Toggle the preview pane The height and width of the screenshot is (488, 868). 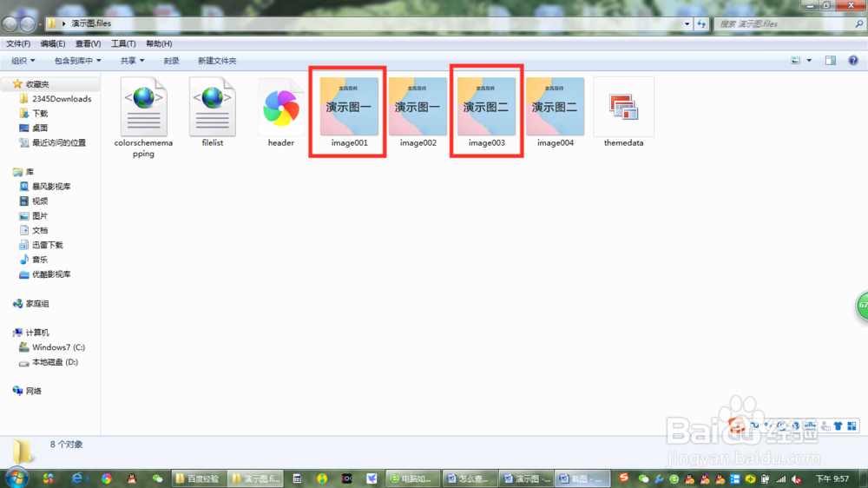831,61
